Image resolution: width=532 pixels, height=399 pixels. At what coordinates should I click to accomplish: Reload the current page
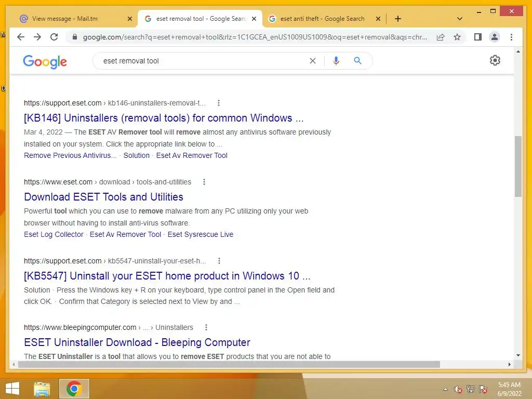(54, 37)
